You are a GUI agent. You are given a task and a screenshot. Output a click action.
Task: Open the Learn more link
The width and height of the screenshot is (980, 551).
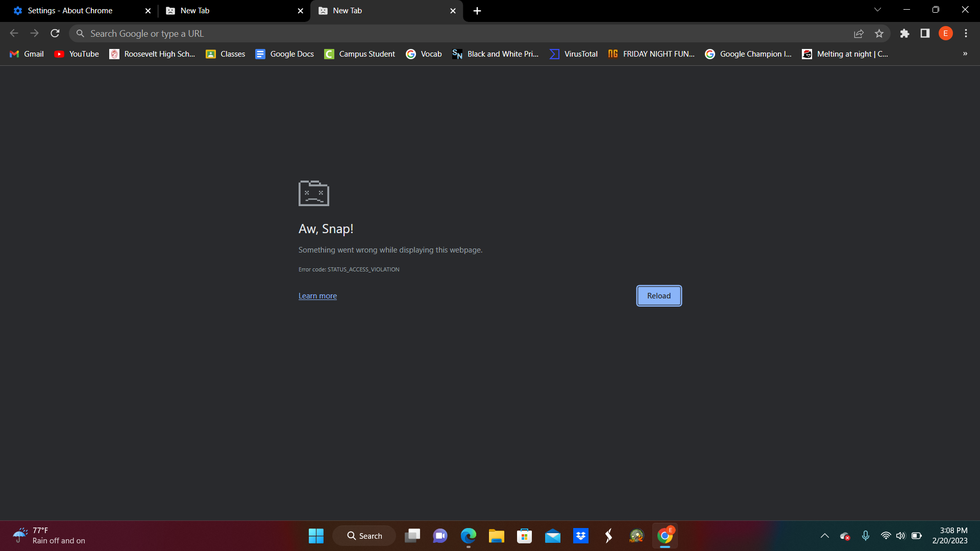[x=317, y=296]
